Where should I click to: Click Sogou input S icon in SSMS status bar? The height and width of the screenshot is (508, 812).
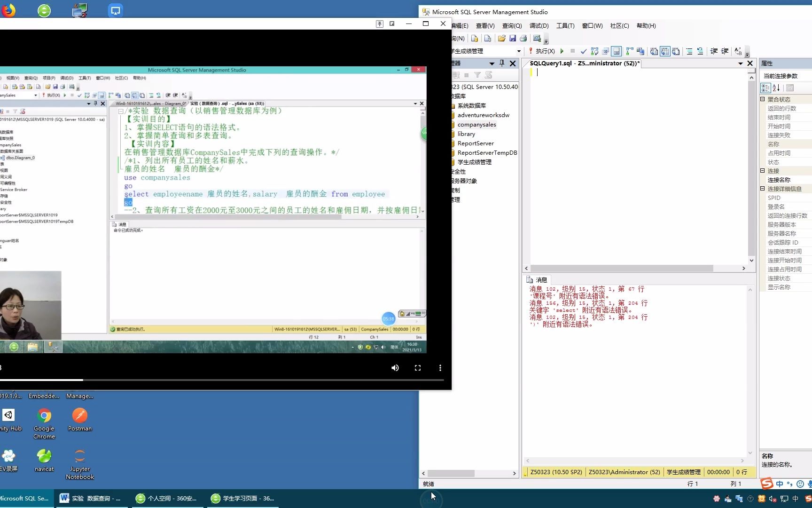[x=767, y=483]
